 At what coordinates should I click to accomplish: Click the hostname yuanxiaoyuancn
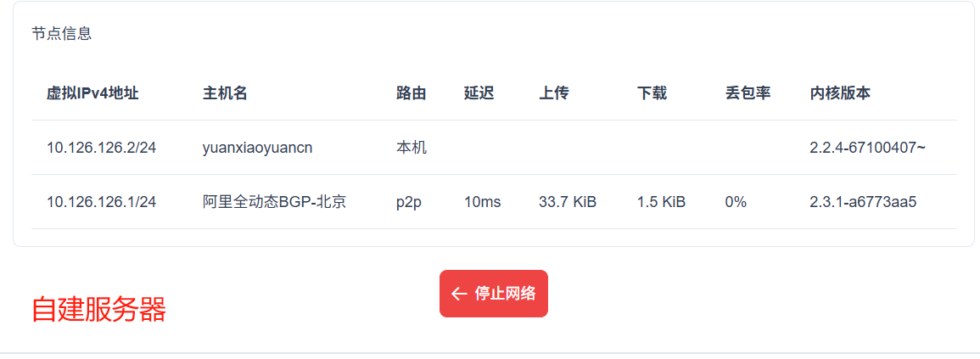point(257,148)
